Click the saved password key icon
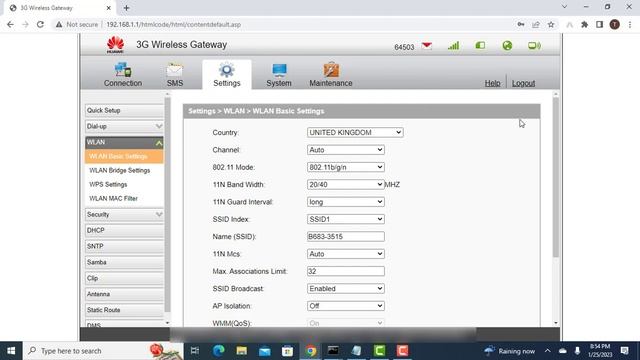Screen dimensions: 640x360 click(x=520, y=24)
